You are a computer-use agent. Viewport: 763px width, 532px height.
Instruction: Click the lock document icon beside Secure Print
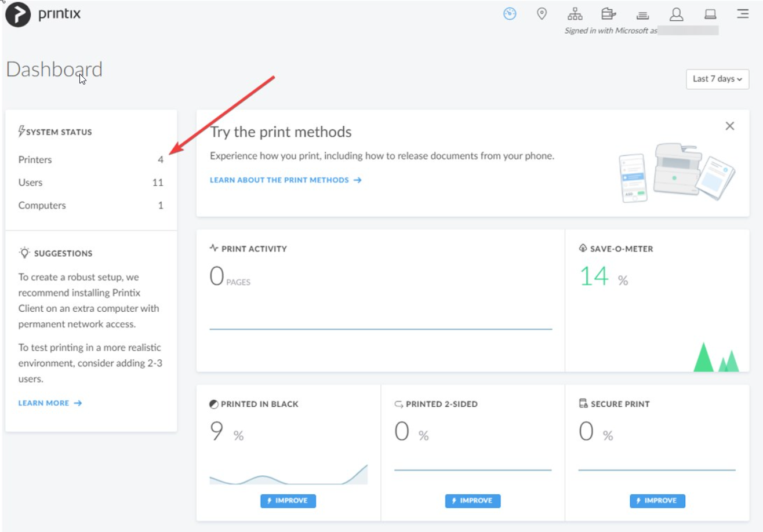[x=583, y=403]
